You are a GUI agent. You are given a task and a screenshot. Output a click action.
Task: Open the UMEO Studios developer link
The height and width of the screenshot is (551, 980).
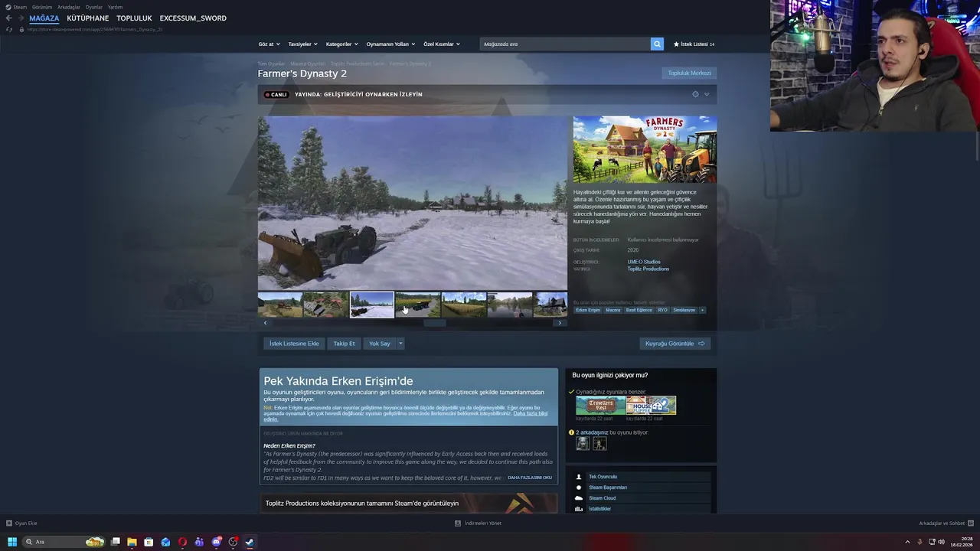(x=644, y=262)
